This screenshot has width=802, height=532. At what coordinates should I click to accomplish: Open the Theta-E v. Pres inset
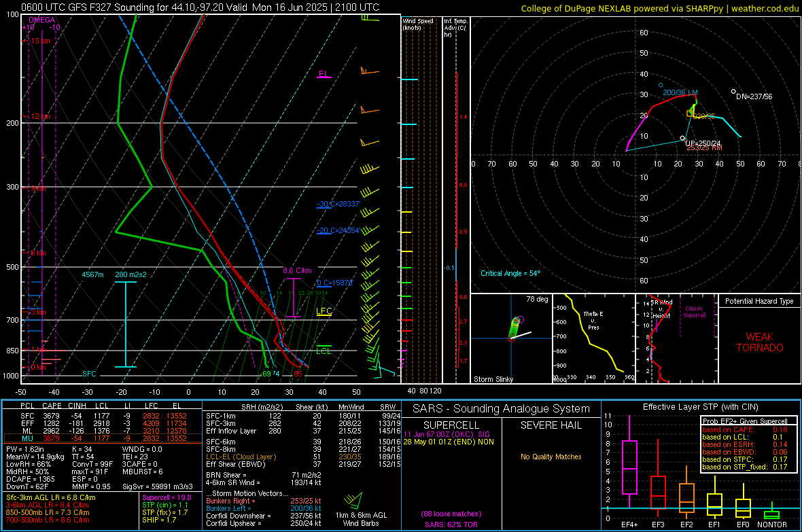[x=593, y=338]
